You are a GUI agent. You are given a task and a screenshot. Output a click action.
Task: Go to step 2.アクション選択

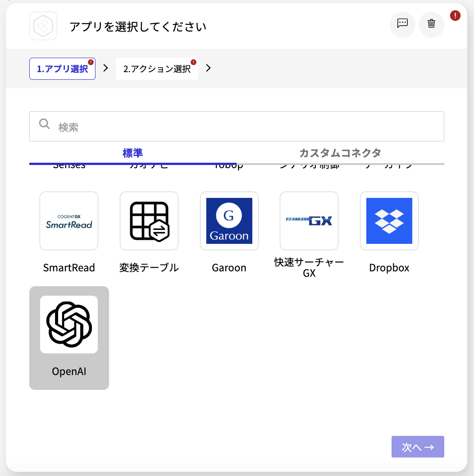157,69
